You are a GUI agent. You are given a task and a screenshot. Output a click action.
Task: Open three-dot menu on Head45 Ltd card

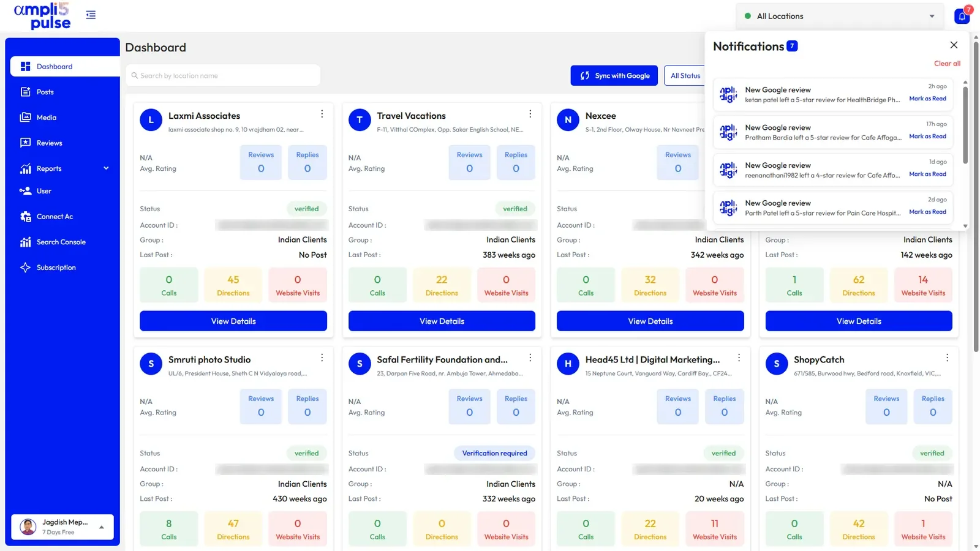[739, 358]
